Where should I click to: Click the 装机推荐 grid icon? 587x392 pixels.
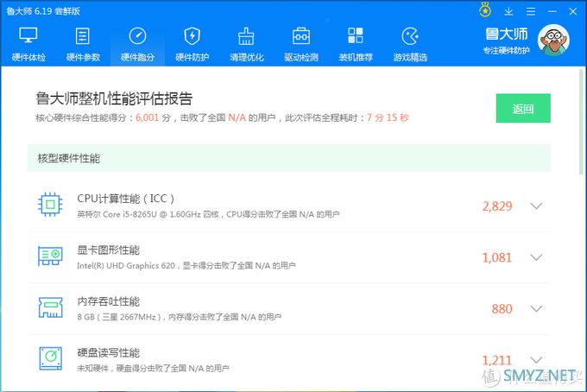[356, 35]
